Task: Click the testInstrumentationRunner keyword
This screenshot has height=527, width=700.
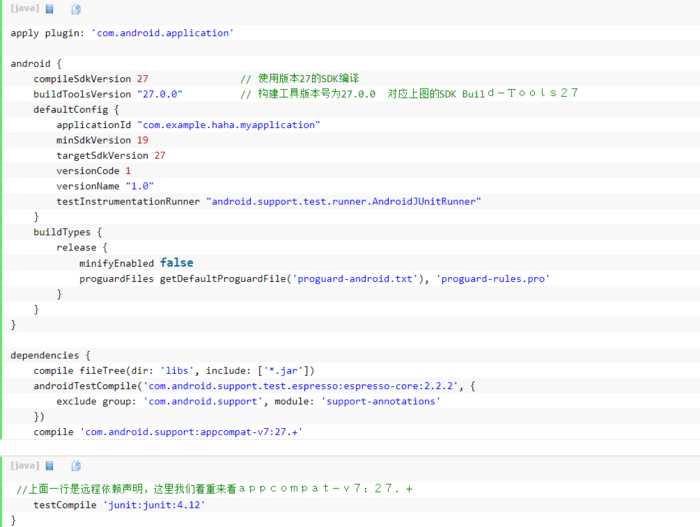Action: (x=128, y=201)
